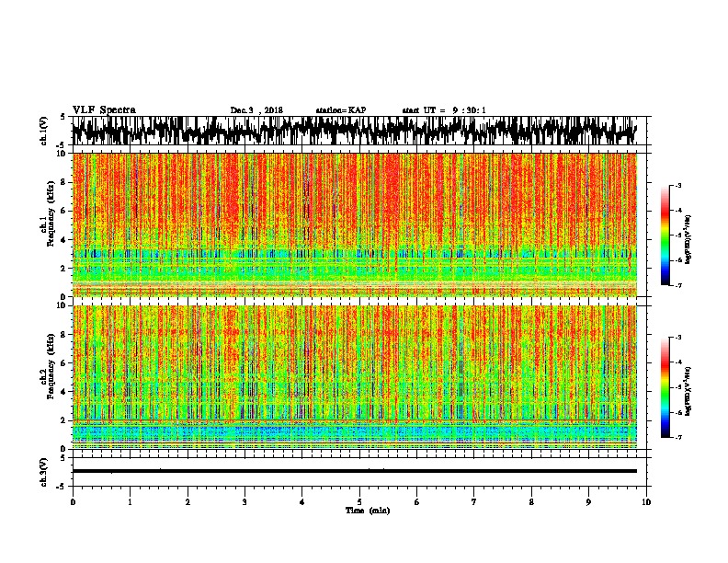Click the ch.3 flat black voltage trace
This screenshot has width=728, height=563.
(x=354, y=471)
